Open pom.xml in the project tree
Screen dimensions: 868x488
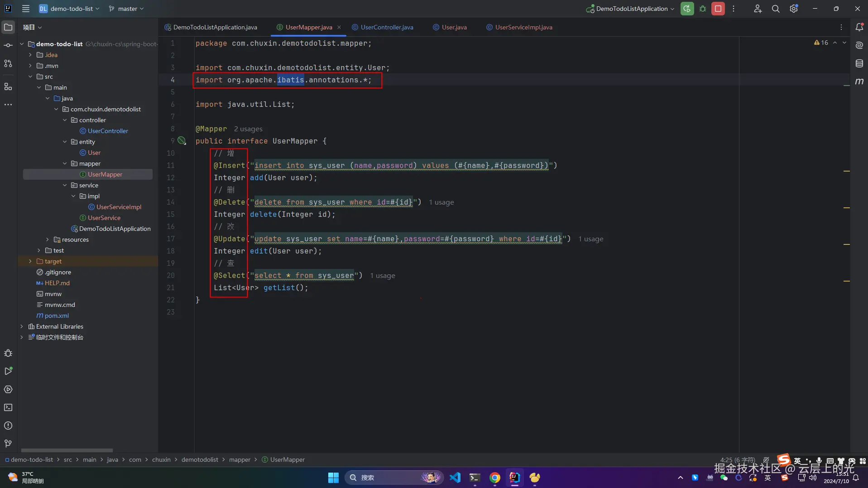57,316
